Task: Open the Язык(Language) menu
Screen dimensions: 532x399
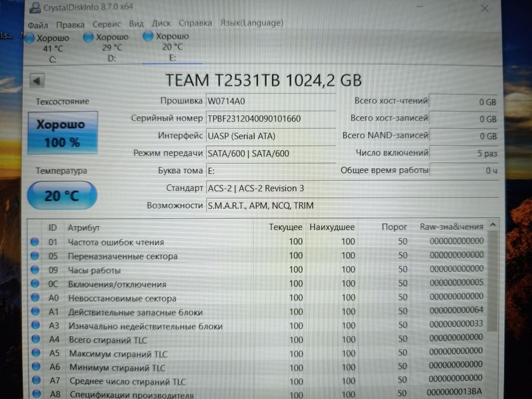Action: (252, 23)
